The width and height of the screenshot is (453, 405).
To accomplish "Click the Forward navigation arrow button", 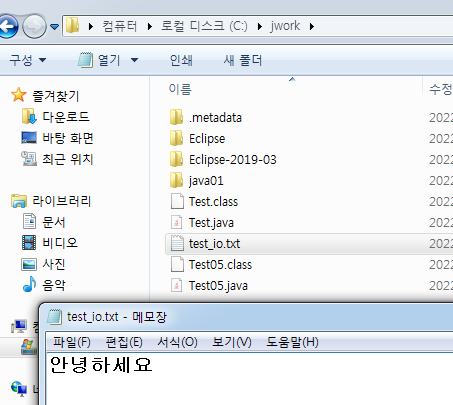I will [34, 26].
